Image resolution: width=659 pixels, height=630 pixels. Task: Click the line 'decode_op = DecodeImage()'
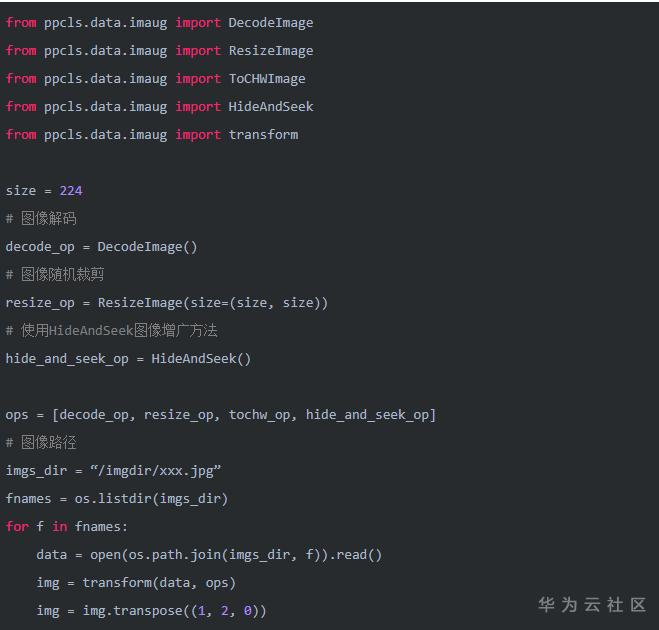point(101,247)
